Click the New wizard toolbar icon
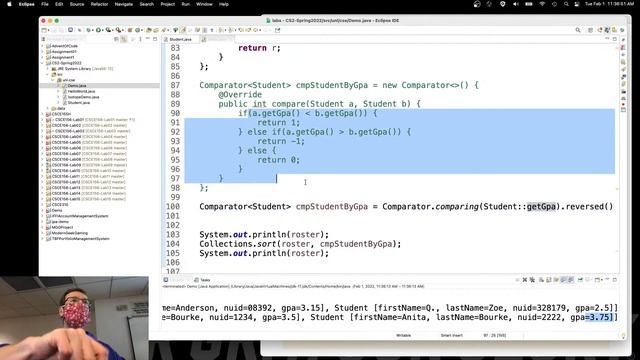Viewport: 640px width, 360px height. [x=44, y=30]
